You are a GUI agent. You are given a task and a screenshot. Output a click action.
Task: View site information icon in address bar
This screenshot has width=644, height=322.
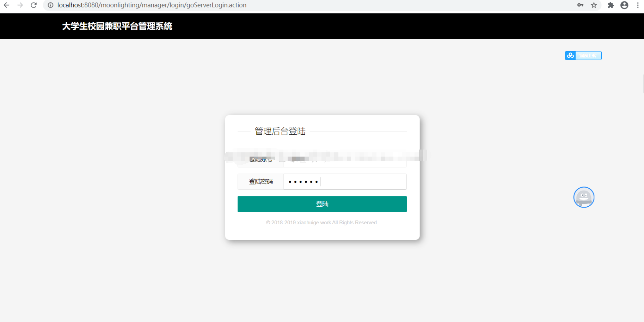50,5
